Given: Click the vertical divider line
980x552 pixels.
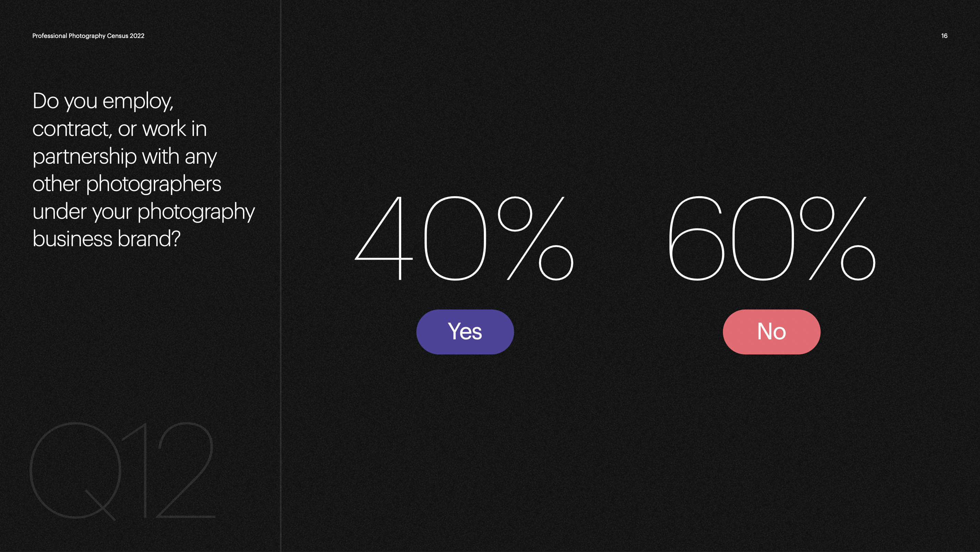Looking at the screenshot, I should (x=281, y=276).
